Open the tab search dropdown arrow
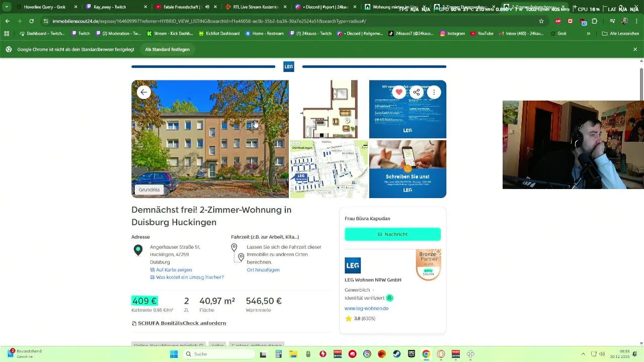Screen dimensions: 644x362 (x=7, y=7)
